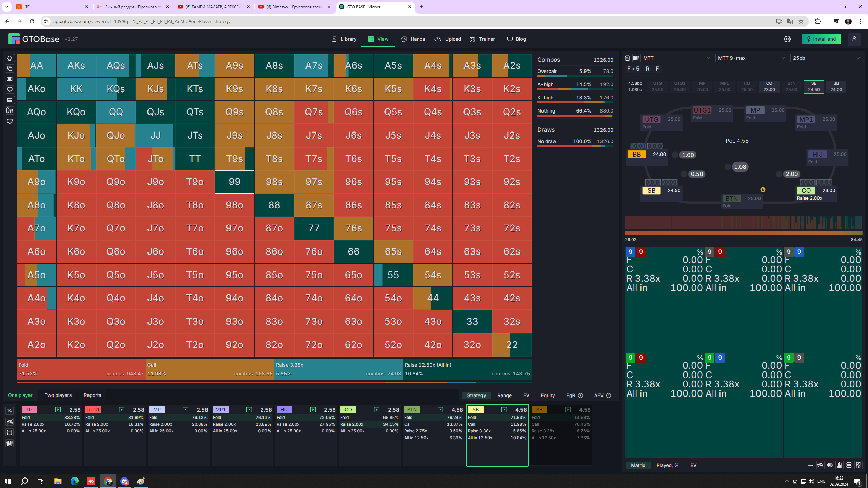Click the help icon next to EqR
Image resolution: width=868 pixels, height=488 pixels.
[x=580, y=395]
